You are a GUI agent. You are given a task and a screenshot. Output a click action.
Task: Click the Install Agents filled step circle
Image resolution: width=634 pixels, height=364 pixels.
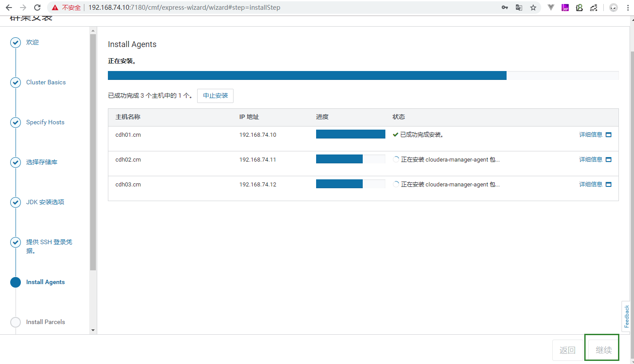pyautogui.click(x=16, y=282)
